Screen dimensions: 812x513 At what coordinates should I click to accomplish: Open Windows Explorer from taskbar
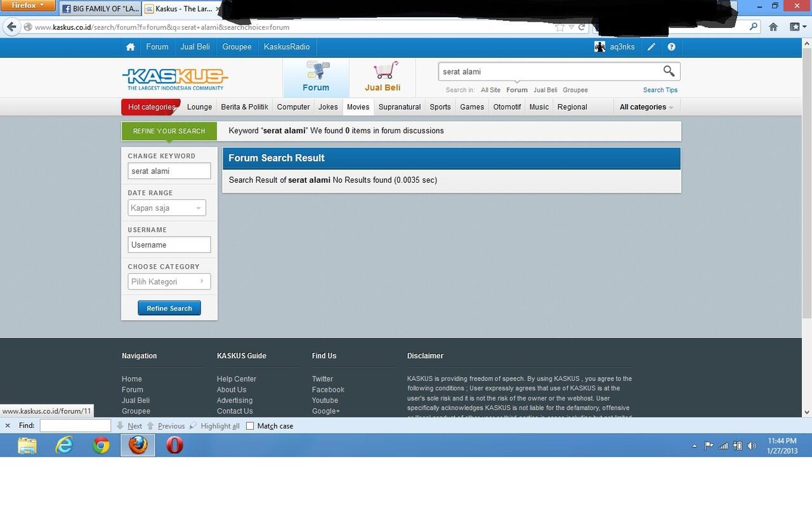[27, 446]
